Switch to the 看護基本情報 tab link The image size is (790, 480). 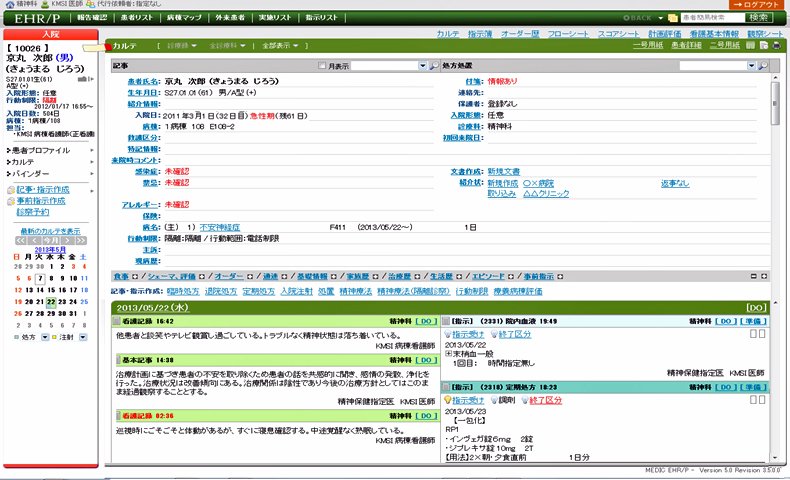pos(714,34)
